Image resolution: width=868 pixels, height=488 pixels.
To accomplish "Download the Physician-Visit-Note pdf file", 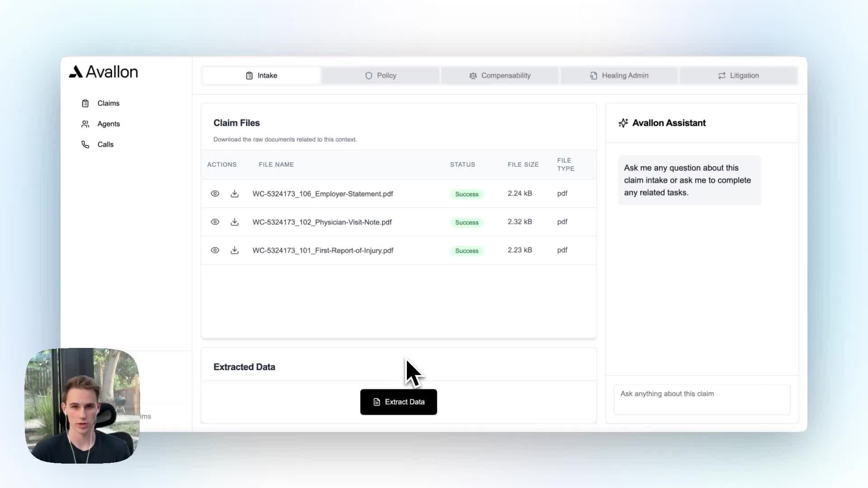I will coord(234,222).
